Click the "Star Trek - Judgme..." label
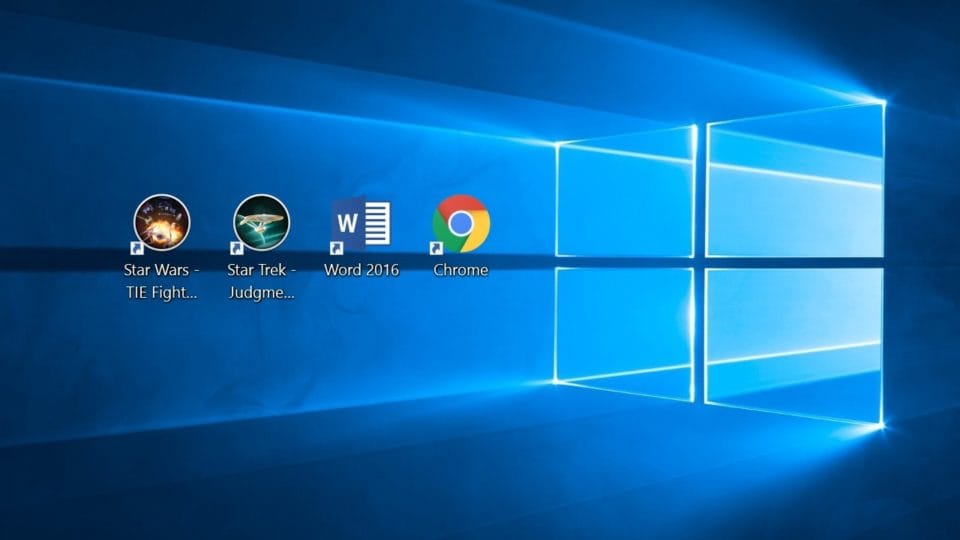The width and height of the screenshot is (960, 540). tap(261, 281)
